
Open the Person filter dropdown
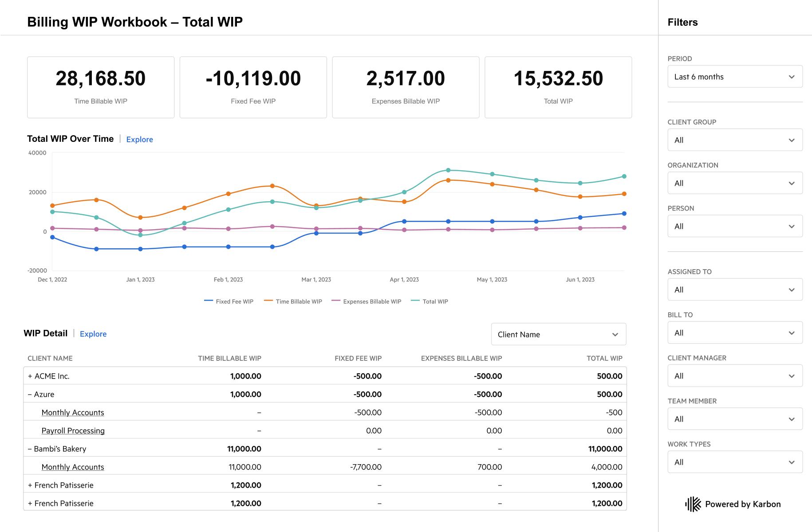[734, 226]
